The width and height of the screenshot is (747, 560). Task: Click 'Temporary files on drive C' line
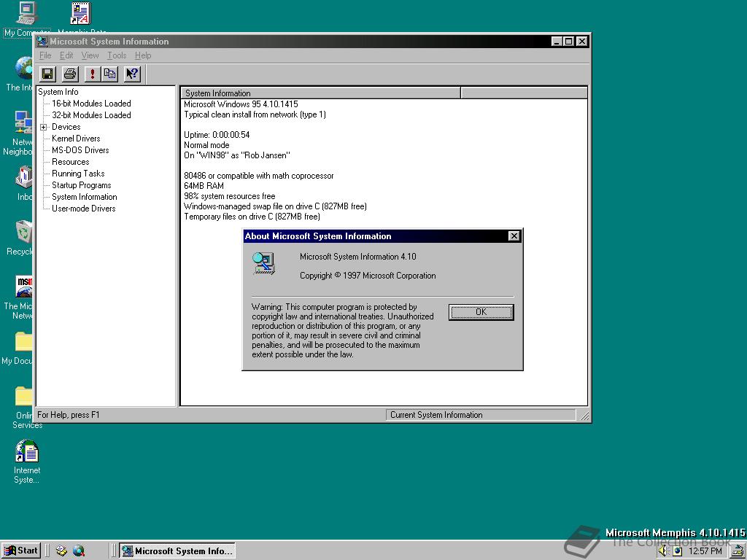pyautogui.click(x=252, y=217)
